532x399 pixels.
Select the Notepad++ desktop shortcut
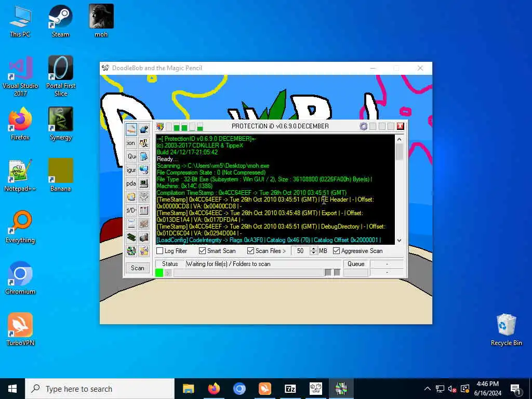[x=20, y=176]
